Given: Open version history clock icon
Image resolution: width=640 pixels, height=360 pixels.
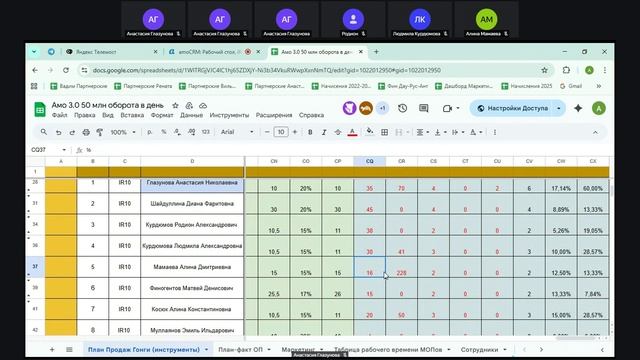Looking at the screenshot, I should (x=402, y=108).
